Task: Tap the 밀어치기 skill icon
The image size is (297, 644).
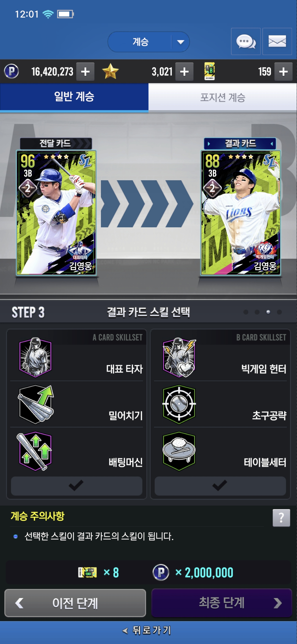Action: (x=36, y=404)
